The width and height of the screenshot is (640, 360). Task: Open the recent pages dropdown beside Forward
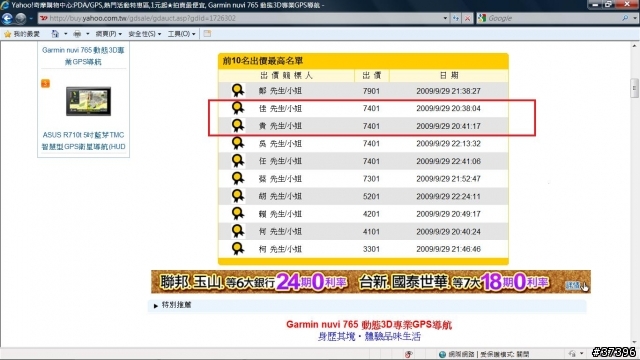click(31, 18)
